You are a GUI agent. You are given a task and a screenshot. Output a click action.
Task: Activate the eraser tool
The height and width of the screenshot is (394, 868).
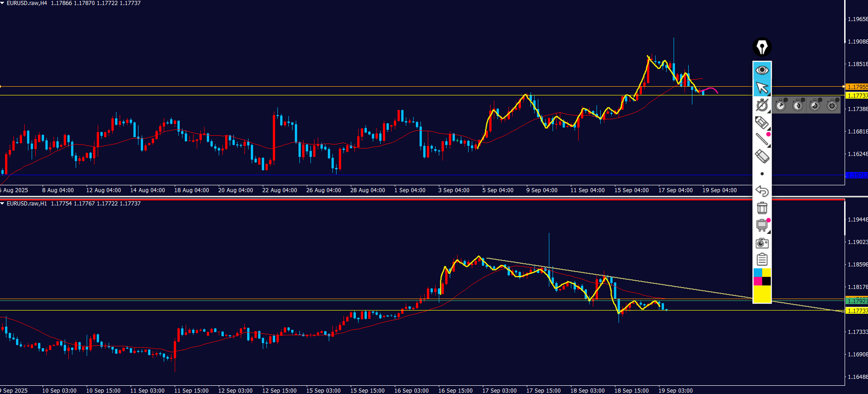tap(762, 156)
